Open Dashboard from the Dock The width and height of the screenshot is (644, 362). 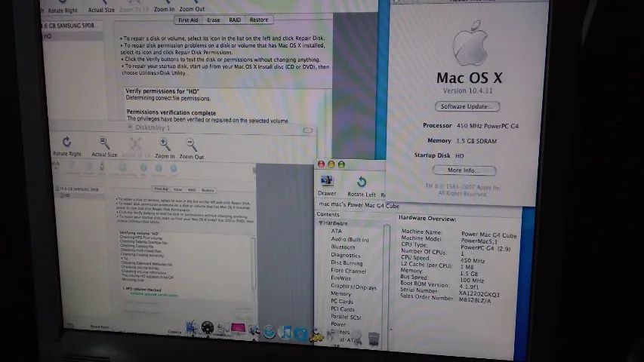click(208, 328)
